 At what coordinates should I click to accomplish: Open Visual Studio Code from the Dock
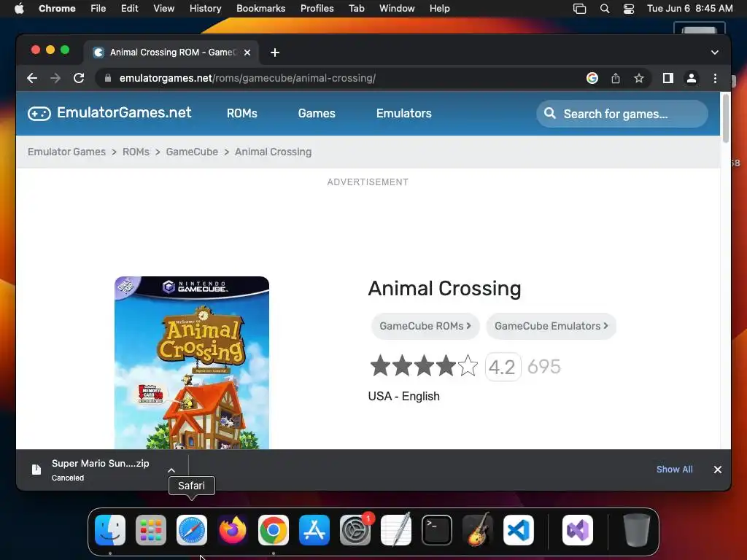519,530
